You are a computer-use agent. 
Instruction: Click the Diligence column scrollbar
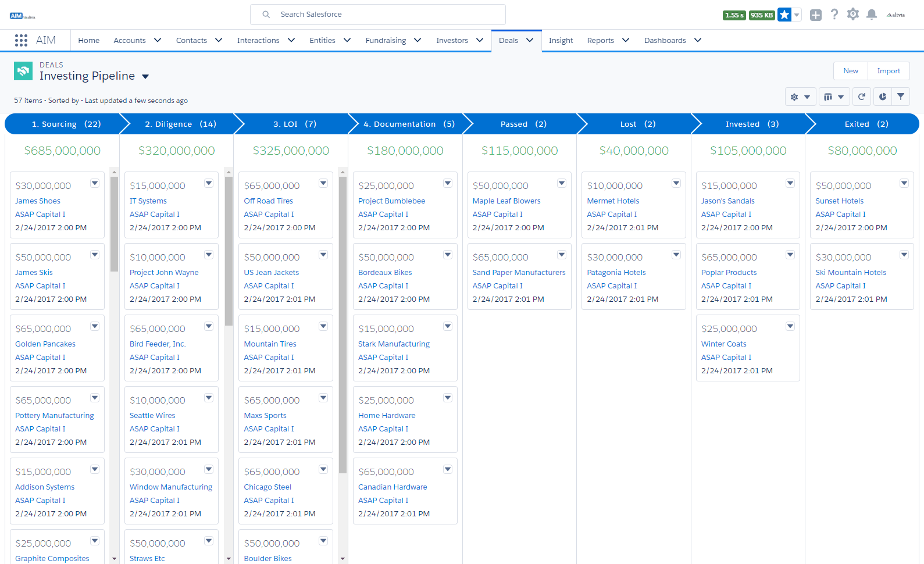[229, 251]
